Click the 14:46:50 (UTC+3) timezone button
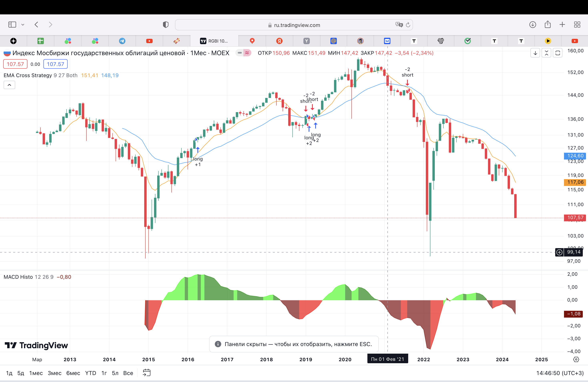Screen dimensions: 588x382 [560, 373]
